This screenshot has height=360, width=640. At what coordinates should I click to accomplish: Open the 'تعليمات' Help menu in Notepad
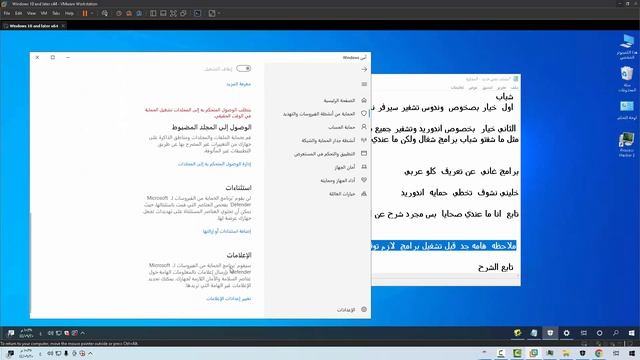click(x=457, y=88)
